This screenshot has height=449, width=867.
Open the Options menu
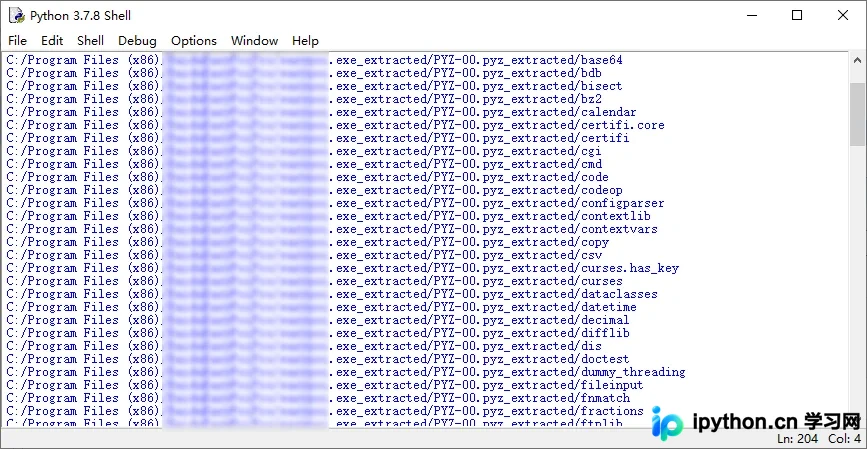[194, 41]
